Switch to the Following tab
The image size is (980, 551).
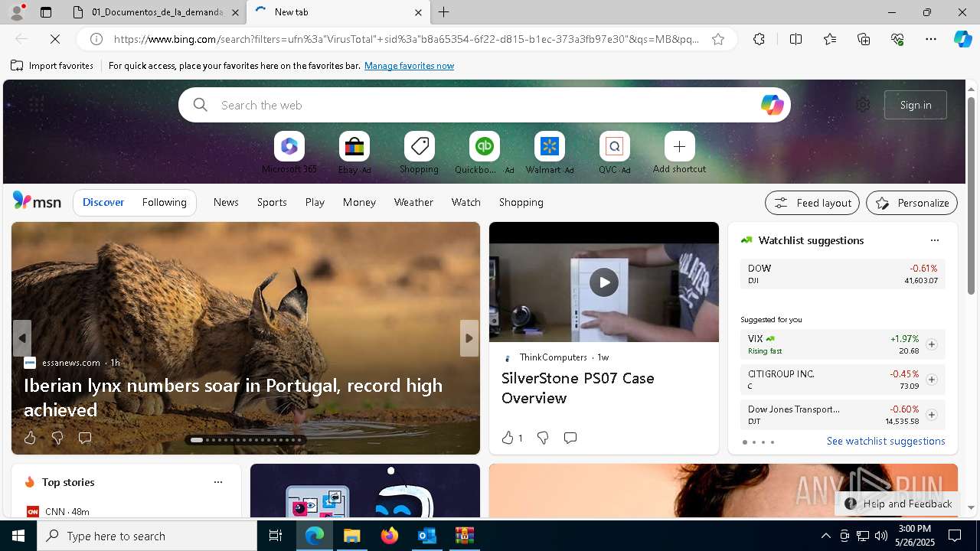[164, 202]
